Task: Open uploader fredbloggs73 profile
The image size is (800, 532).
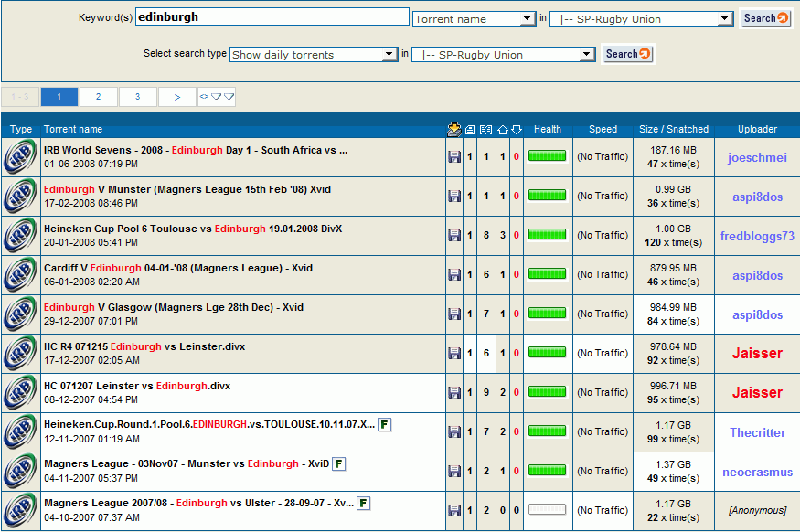Action: (x=757, y=236)
